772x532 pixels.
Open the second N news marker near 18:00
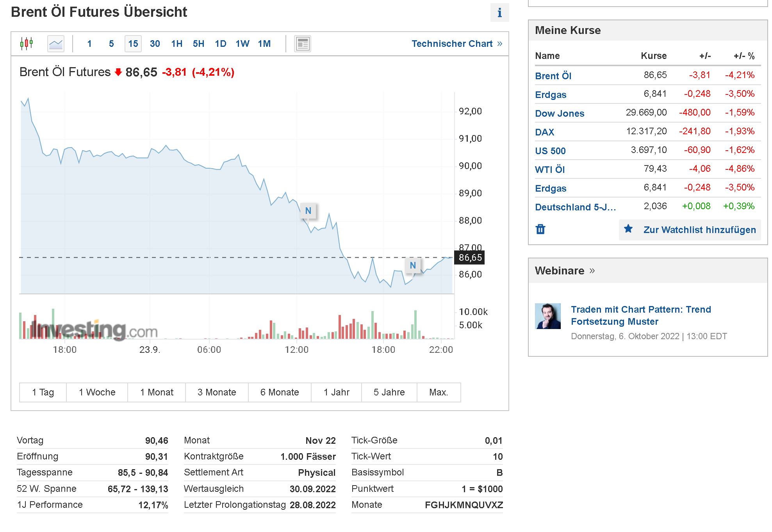[x=413, y=265]
